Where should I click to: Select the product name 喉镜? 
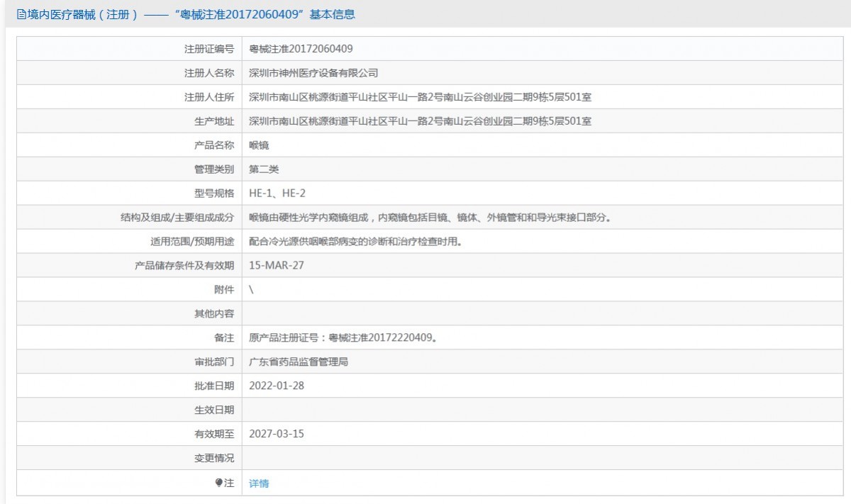point(259,145)
